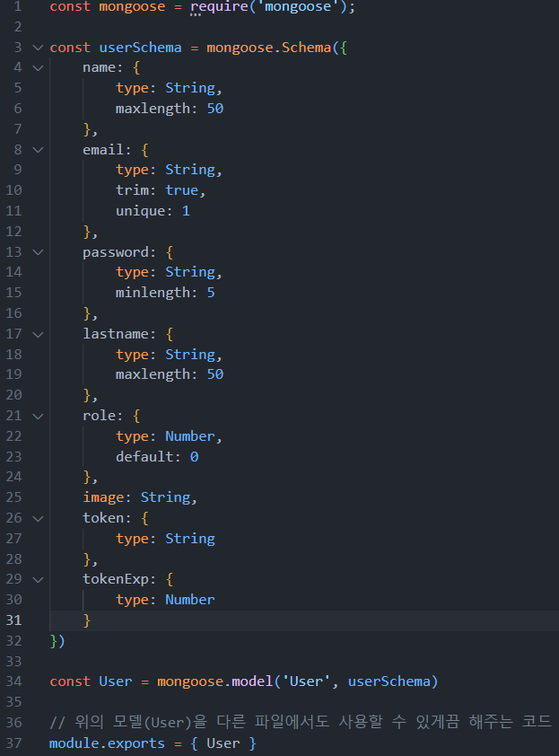Click 'type: Number' on line 22
Image resolution: width=559 pixels, height=756 pixels.
tap(165, 436)
